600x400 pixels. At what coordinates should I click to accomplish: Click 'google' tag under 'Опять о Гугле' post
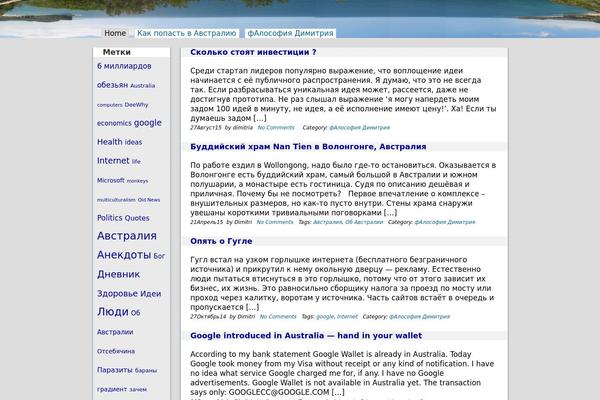[325, 317]
